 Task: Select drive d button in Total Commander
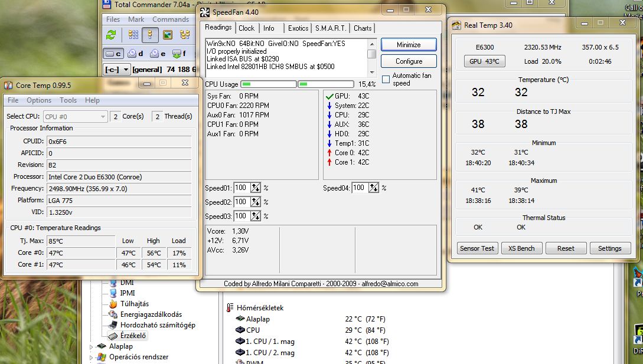coord(135,54)
